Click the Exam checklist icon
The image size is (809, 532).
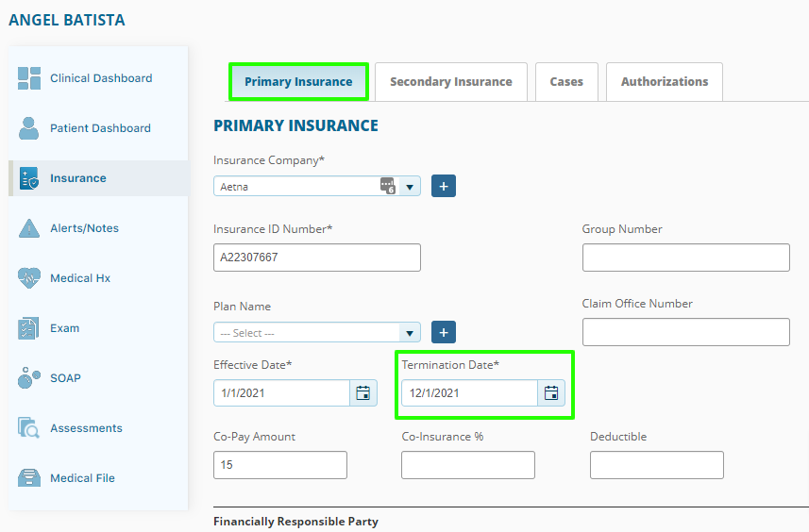click(x=28, y=328)
